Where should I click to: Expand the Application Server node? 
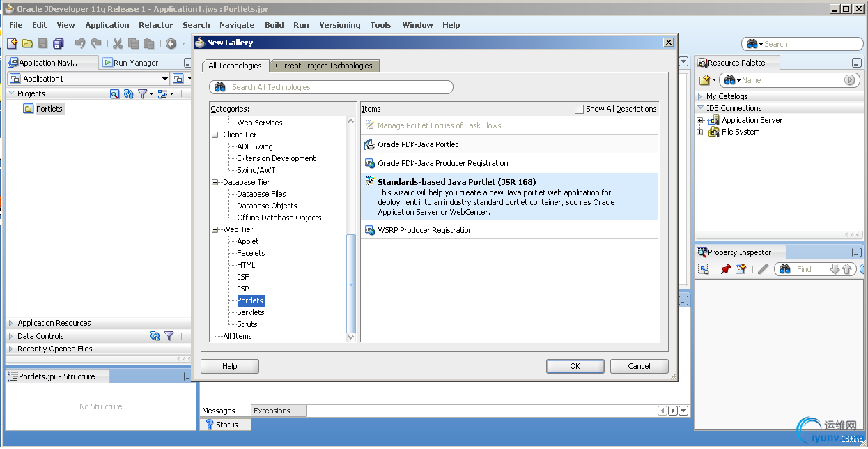(x=700, y=120)
